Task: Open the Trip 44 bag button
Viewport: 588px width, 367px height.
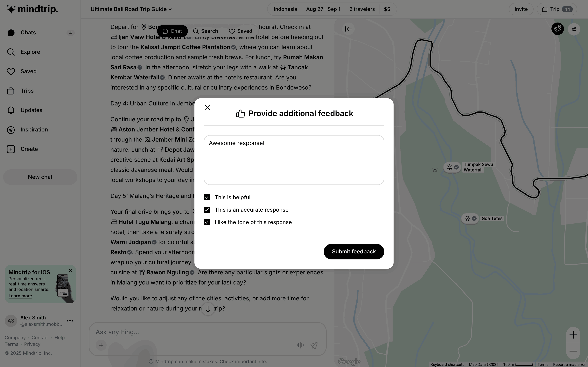Action: click(x=556, y=9)
